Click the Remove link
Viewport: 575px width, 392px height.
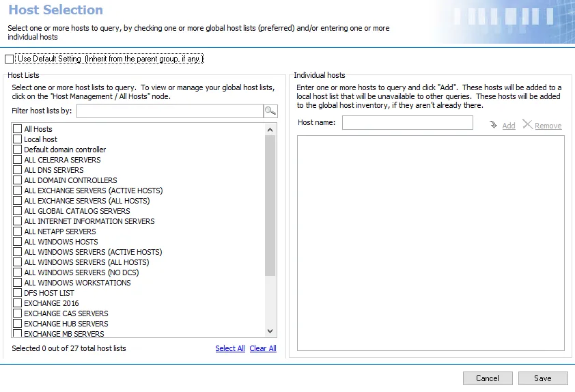pos(548,126)
